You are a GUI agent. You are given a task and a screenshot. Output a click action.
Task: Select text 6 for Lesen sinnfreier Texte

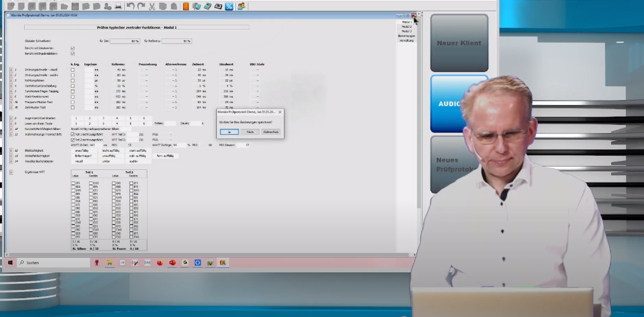(x=144, y=124)
